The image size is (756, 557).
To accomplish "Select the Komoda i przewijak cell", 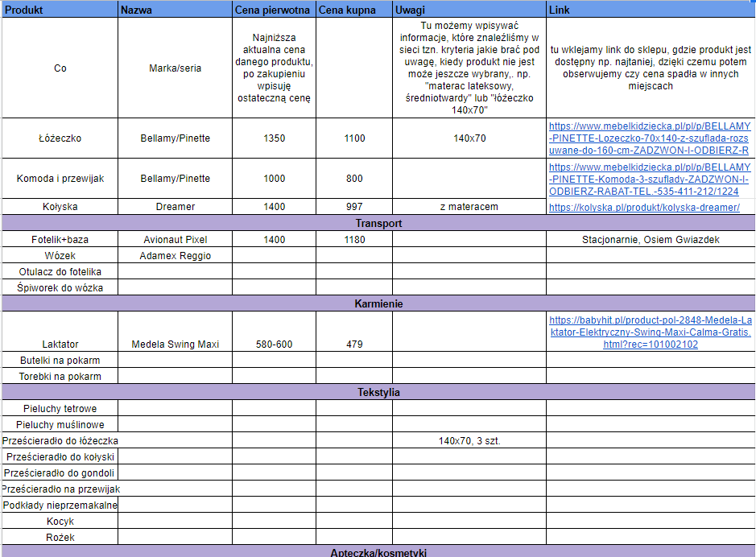I will (60, 179).
